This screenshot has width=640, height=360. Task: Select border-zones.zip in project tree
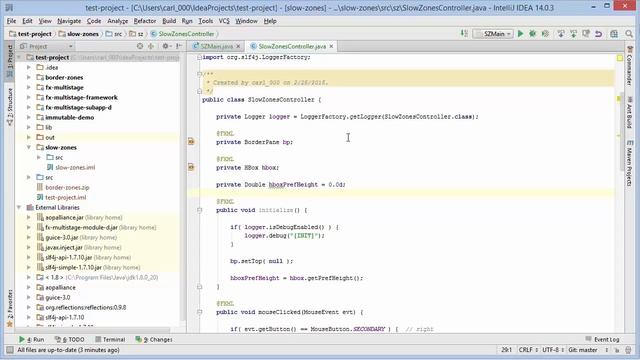67,187
